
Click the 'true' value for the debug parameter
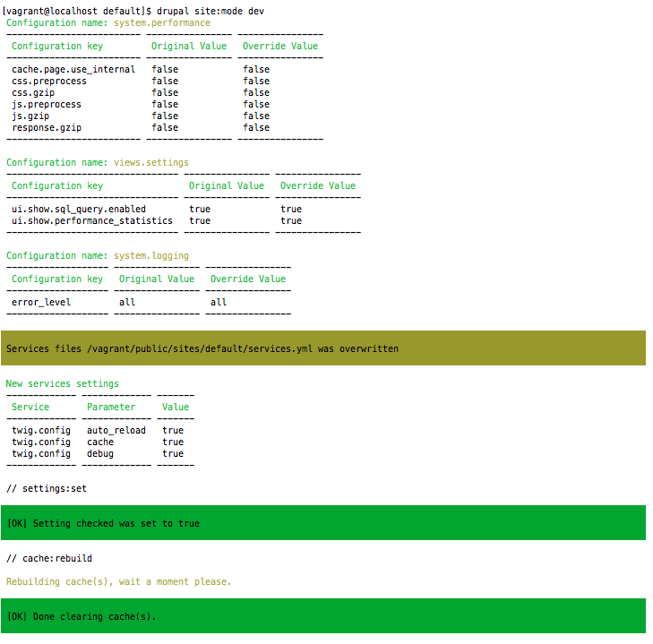pyautogui.click(x=173, y=453)
